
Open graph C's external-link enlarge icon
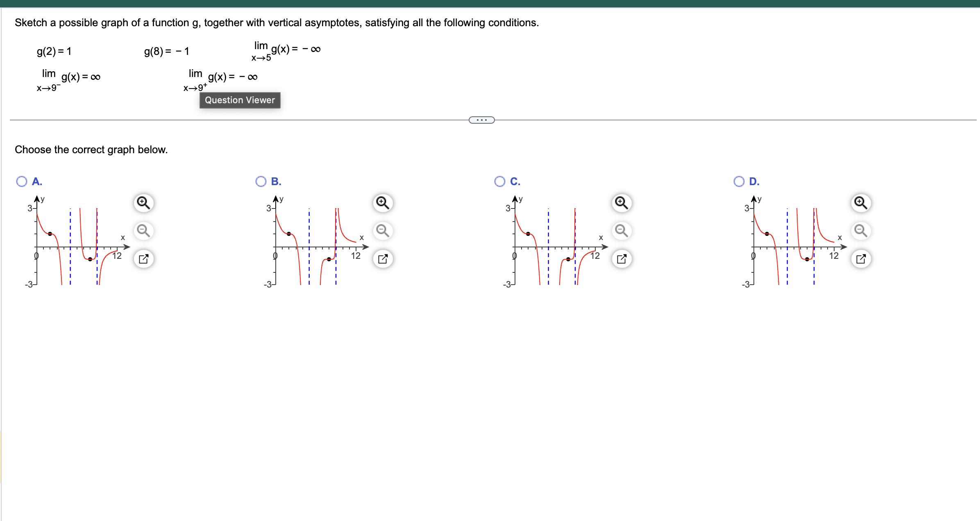[x=621, y=258]
